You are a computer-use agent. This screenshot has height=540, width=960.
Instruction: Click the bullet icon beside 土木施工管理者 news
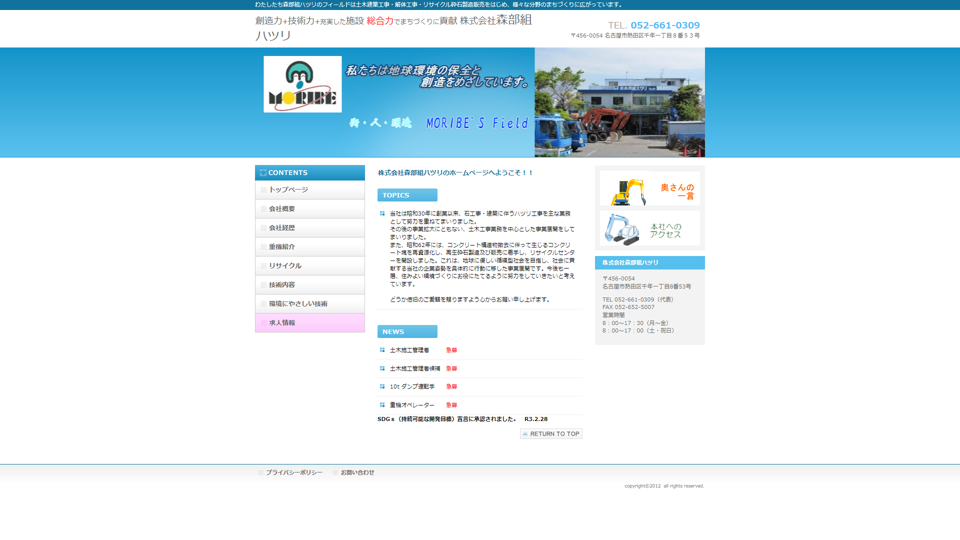[x=382, y=350]
